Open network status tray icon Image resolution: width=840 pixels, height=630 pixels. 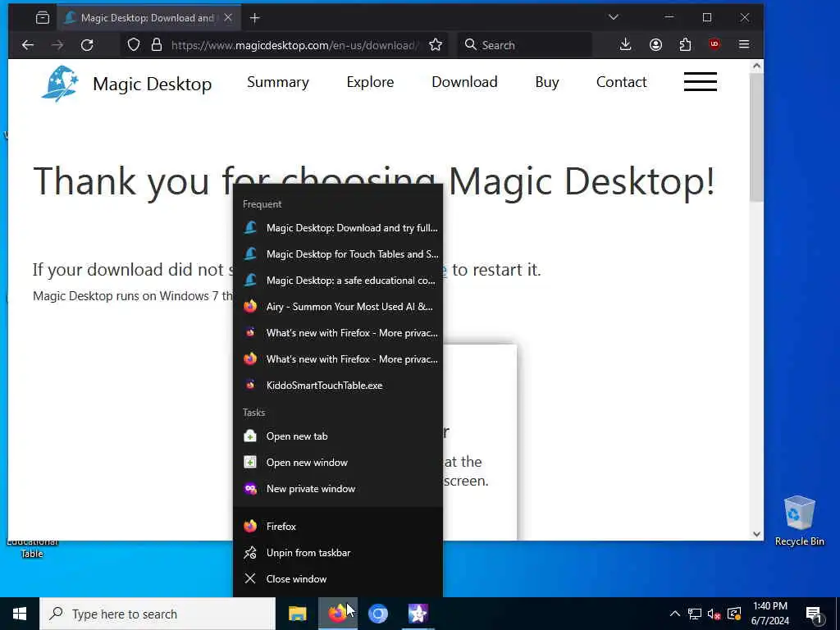(694, 614)
